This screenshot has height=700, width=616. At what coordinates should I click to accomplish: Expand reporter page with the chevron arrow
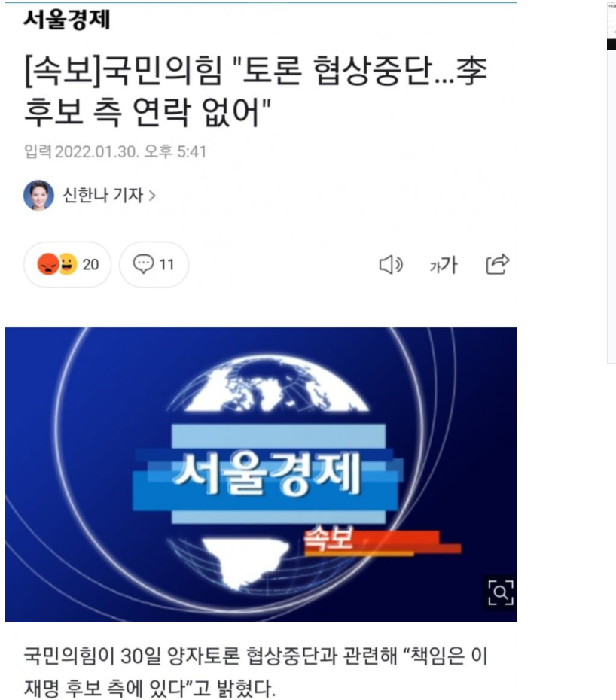(x=152, y=196)
